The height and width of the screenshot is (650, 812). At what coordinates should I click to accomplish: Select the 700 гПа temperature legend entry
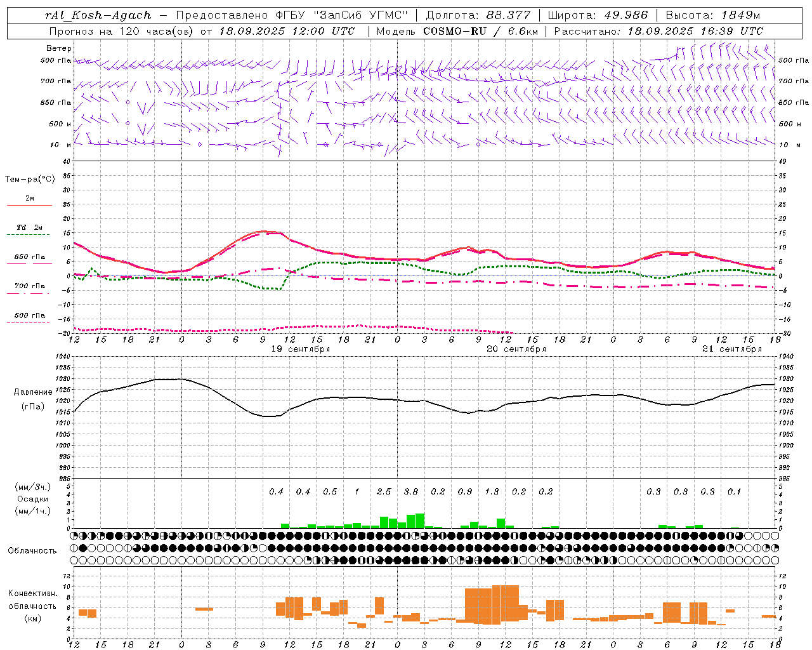[x=30, y=286]
